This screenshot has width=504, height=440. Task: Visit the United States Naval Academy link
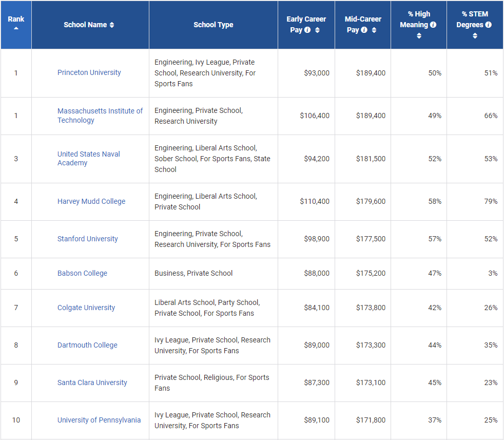pos(89,159)
